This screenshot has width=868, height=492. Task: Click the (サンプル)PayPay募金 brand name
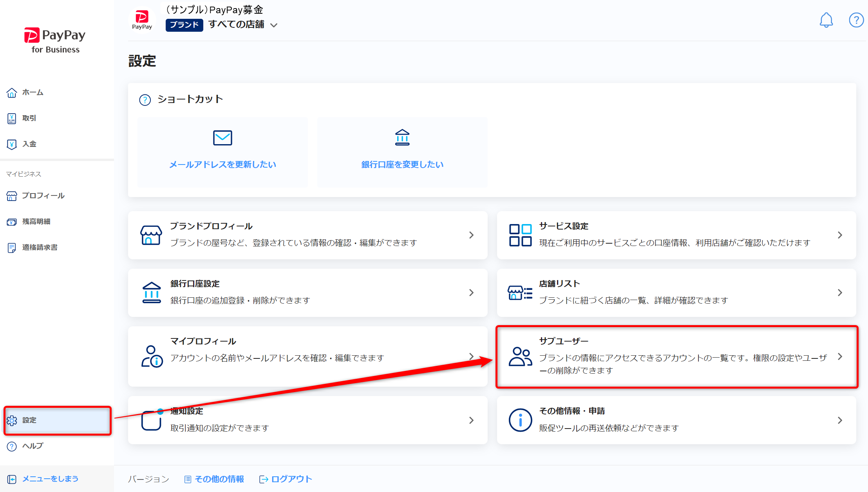(x=214, y=9)
